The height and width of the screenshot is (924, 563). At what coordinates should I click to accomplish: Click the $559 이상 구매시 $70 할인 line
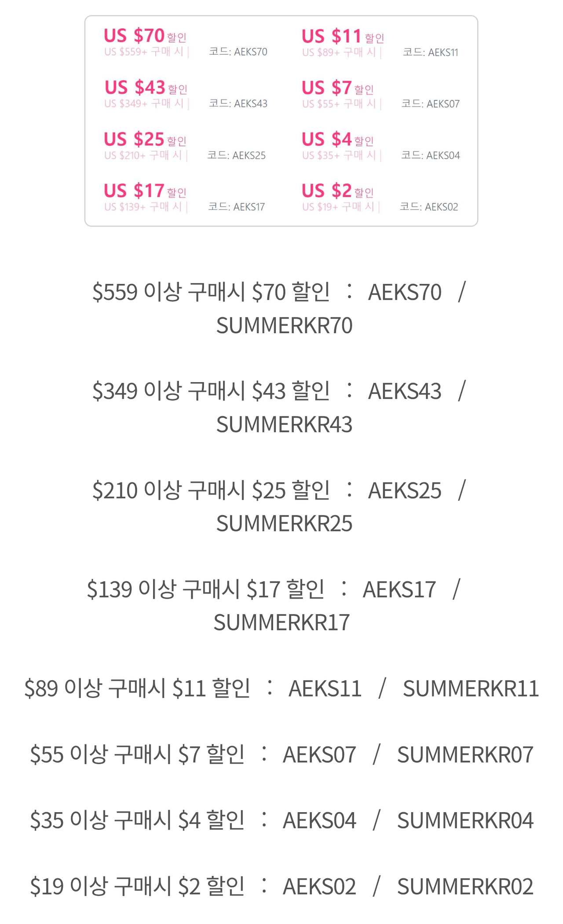211,292
